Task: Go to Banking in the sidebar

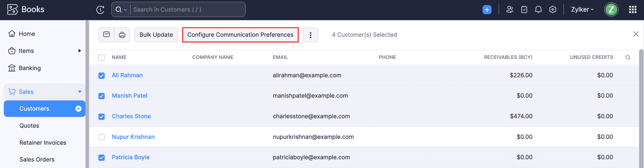Action: pos(30,68)
